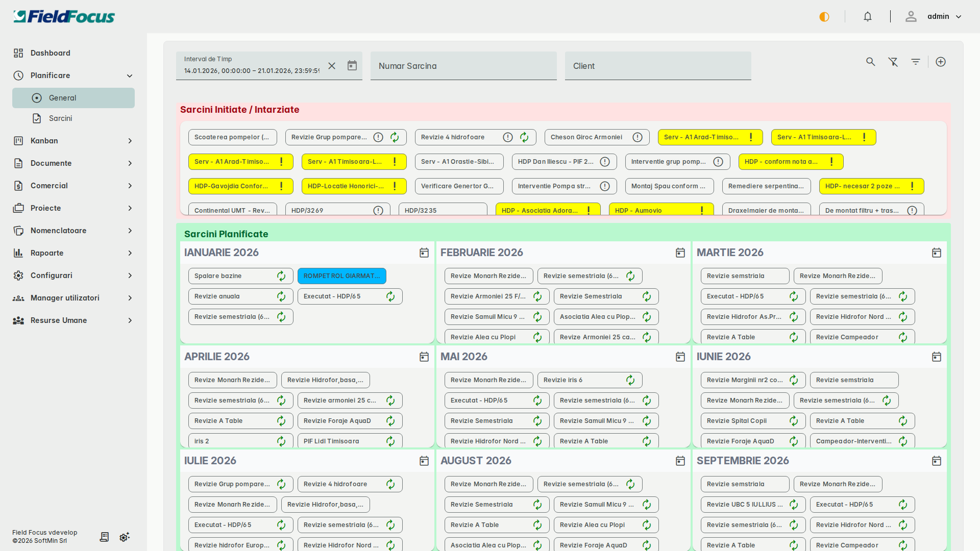Click the clear filters icon

point(893,62)
